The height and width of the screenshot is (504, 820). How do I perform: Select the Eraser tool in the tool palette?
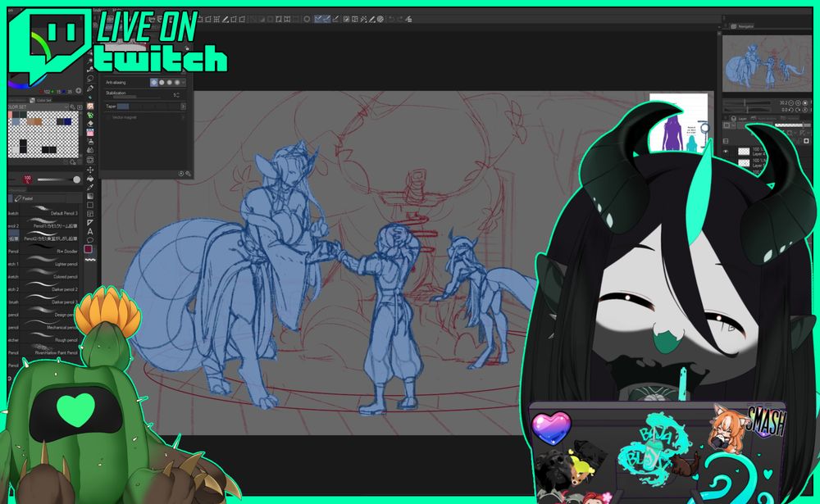click(x=90, y=124)
